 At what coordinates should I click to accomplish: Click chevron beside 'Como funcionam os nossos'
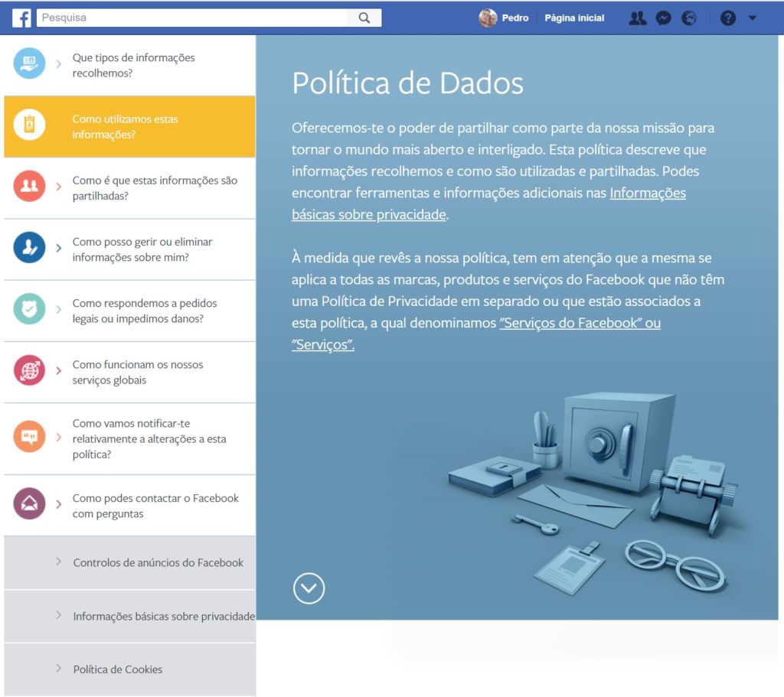coord(58,371)
